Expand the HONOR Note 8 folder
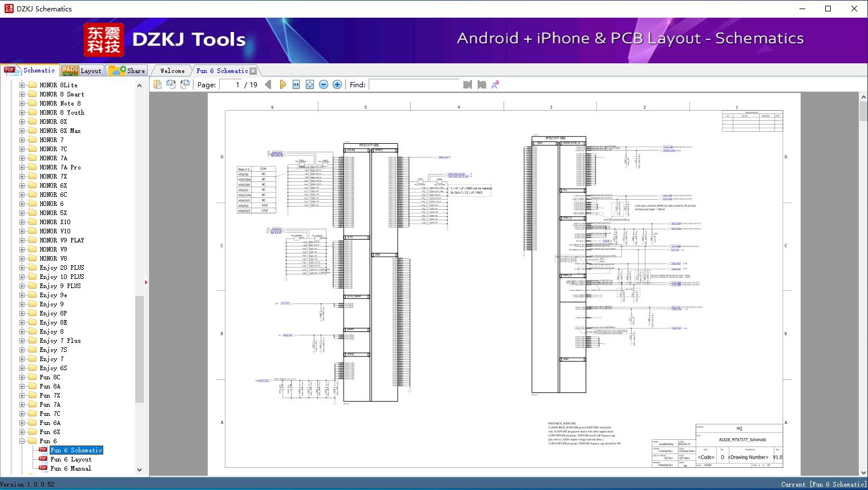Screen dimensions: 868x490 click(x=22, y=103)
